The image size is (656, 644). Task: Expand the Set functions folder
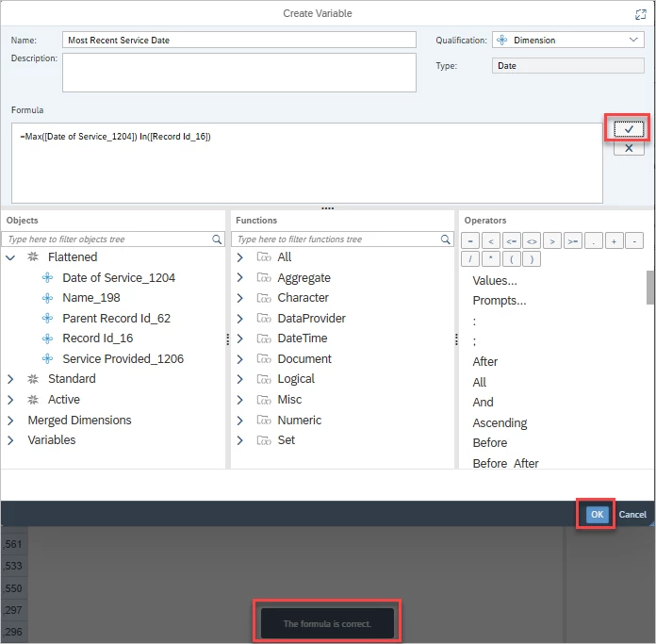[x=240, y=440]
